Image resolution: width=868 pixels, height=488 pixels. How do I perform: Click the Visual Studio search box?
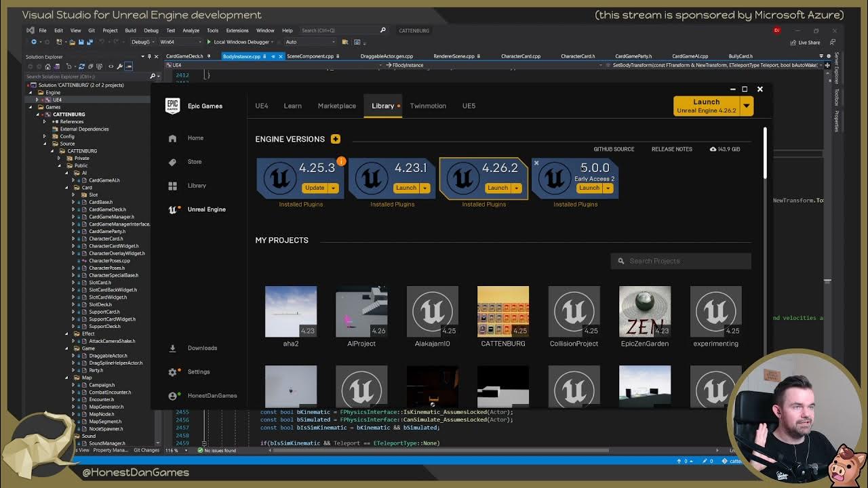(343, 30)
